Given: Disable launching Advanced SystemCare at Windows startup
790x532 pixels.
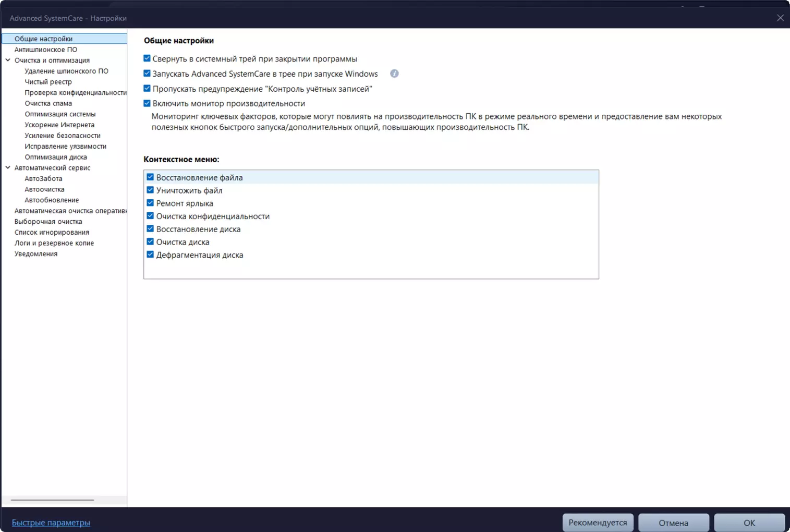Looking at the screenshot, I should pyautogui.click(x=147, y=74).
